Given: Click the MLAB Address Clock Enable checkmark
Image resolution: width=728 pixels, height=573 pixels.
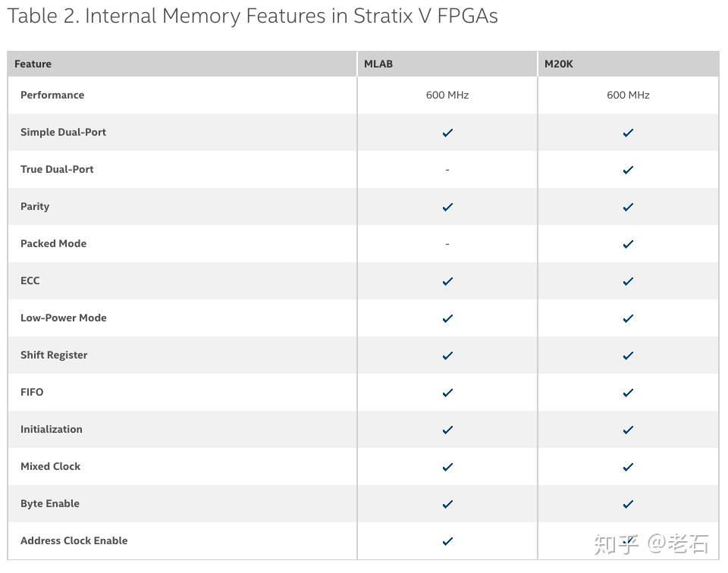Looking at the screenshot, I should (447, 541).
